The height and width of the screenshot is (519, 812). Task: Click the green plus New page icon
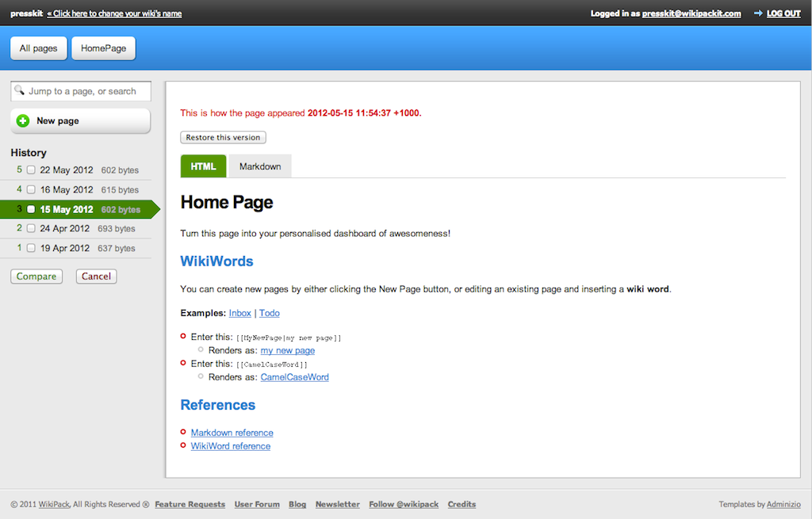coord(23,121)
